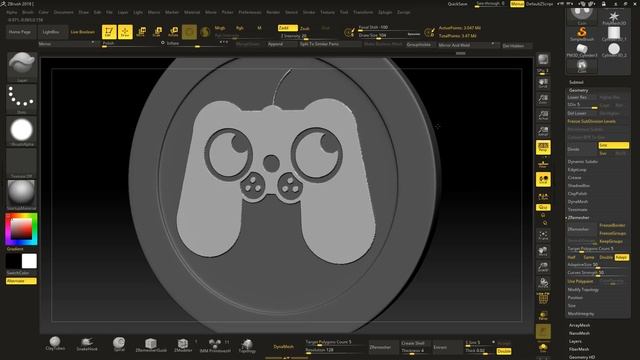Open the Preferences menu
The image size is (640, 360).
pyautogui.click(x=249, y=12)
